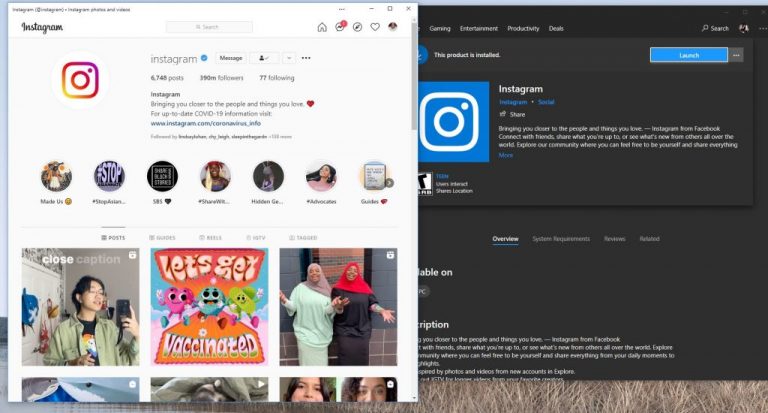
Task: Open the #Advocates highlight
Action: tap(321, 176)
